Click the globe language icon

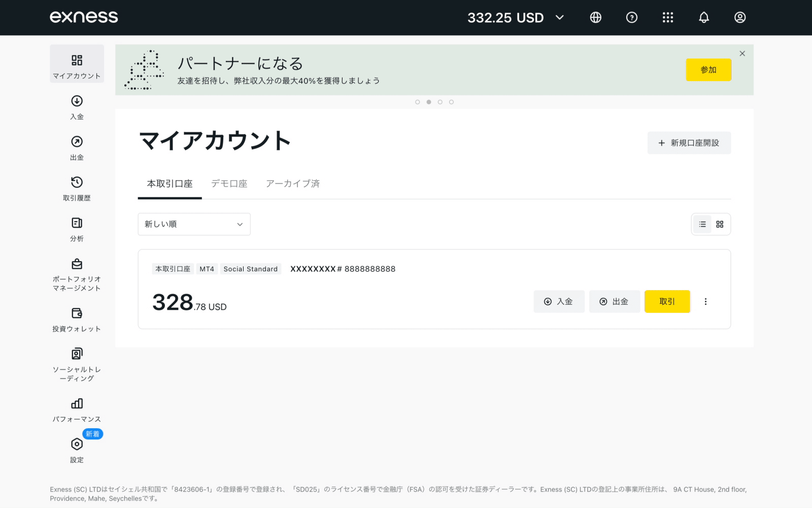[x=596, y=17]
